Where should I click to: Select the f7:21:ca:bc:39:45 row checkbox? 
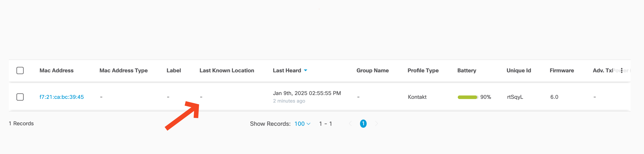[20, 97]
